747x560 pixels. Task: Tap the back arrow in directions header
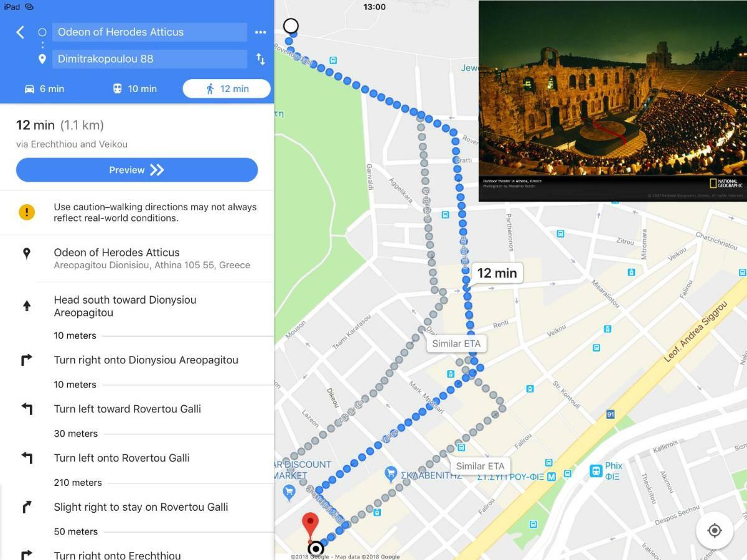pyautogui.click(x=20, y=32)
